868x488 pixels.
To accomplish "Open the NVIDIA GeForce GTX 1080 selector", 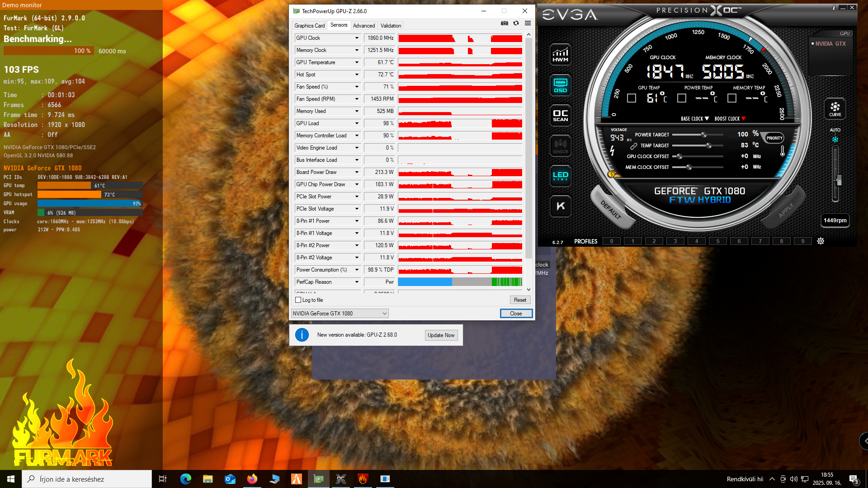I will click(340, 314).
